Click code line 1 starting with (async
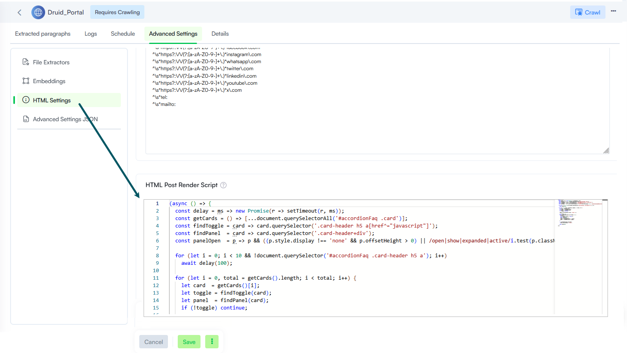Screen dimensions: 627x364 coord(190,203)
